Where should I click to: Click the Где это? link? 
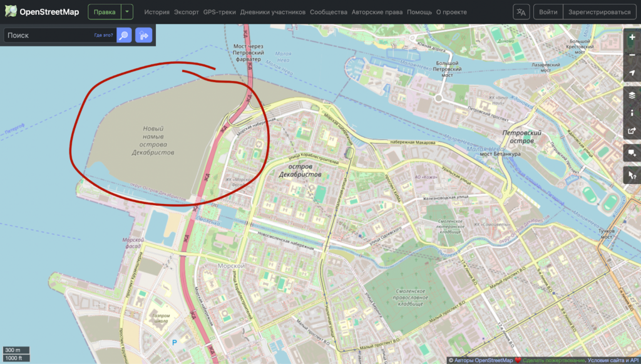(x=103, y=36)
